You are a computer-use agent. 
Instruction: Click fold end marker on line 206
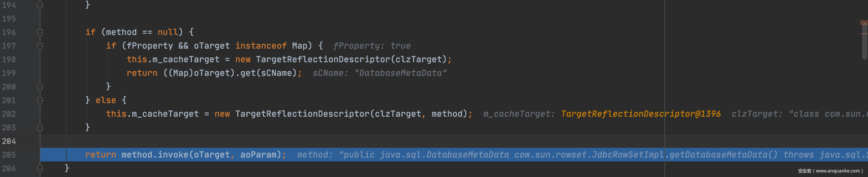pos(40,168)
